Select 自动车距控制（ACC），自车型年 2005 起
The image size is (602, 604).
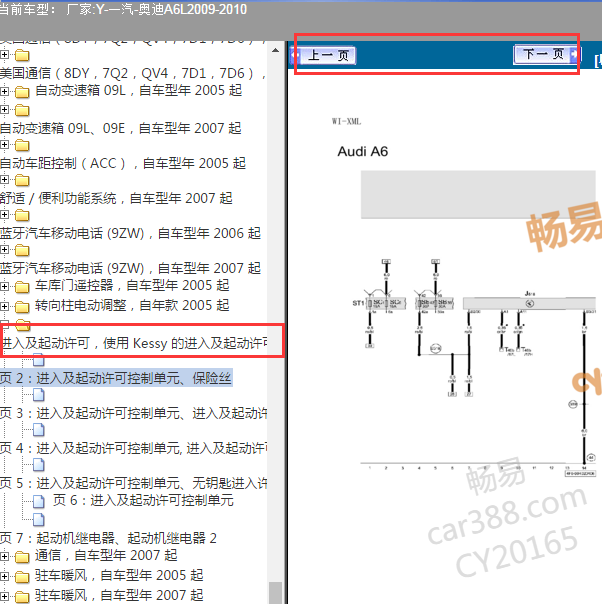pyautogui.click(x=123, y=163)
